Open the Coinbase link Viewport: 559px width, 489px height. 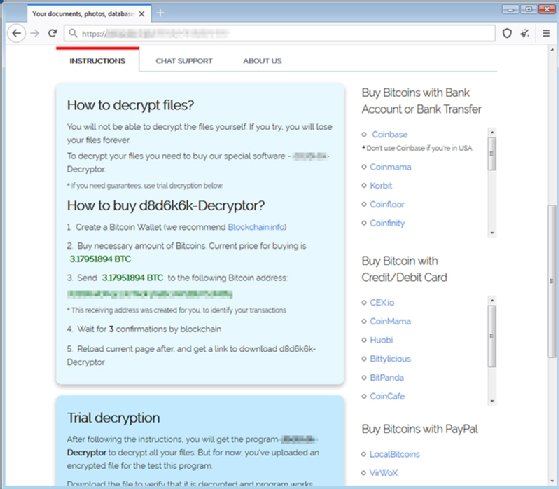[390, 134]
